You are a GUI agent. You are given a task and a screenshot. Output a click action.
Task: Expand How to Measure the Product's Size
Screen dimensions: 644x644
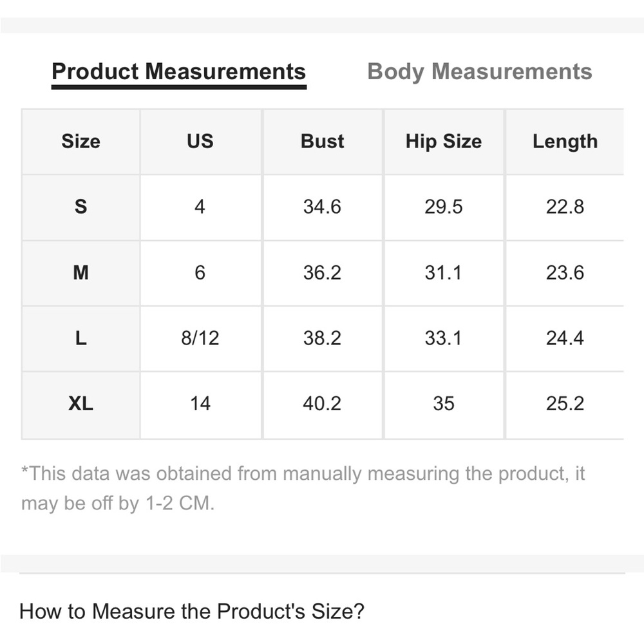click(192, 611)
